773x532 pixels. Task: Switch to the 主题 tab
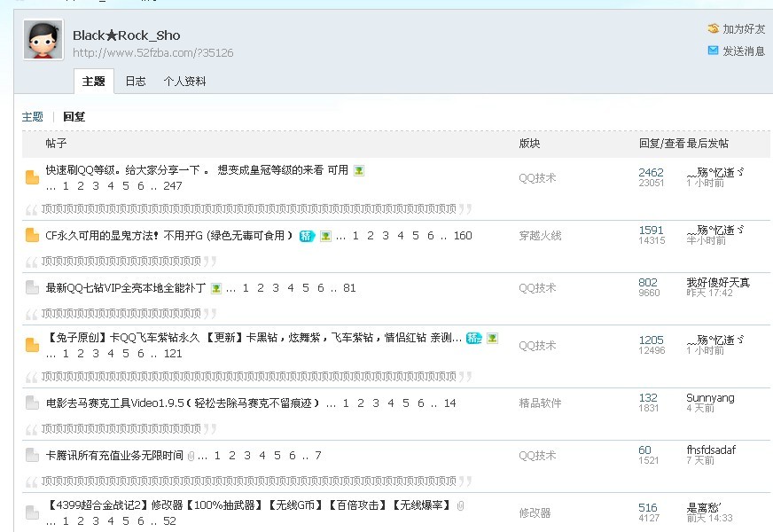[x=94, y=82]
